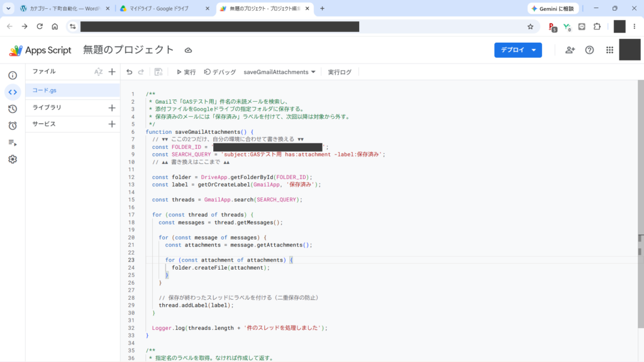Open Chrome three-dot menu

pyautogui.click(x=634, y=26)
